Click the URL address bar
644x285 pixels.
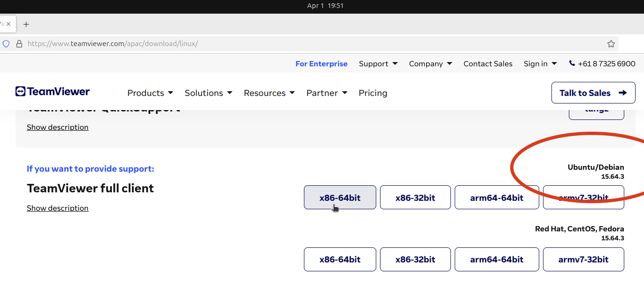[310, 44]
